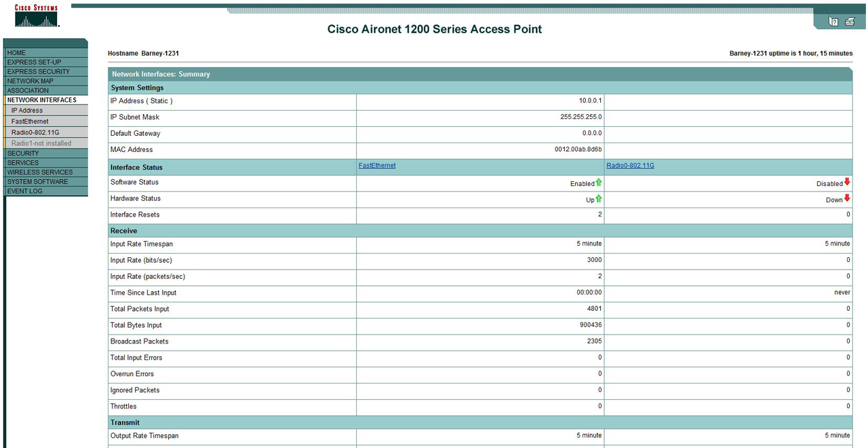Click the "Ignored Packets" label

(x=135, y=390)
